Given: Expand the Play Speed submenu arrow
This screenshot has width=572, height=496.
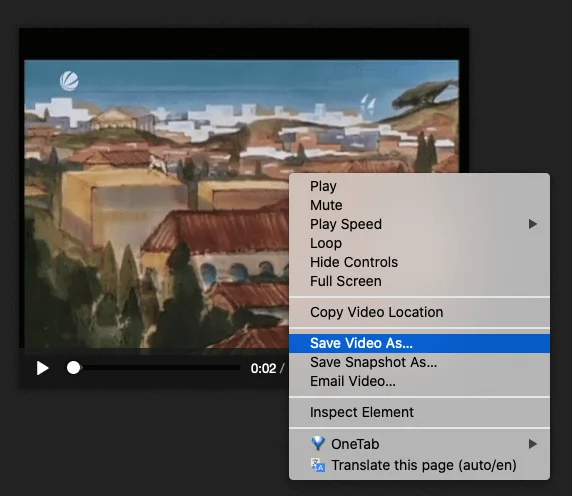Looking at the screenshot, I should click(533, 224).
